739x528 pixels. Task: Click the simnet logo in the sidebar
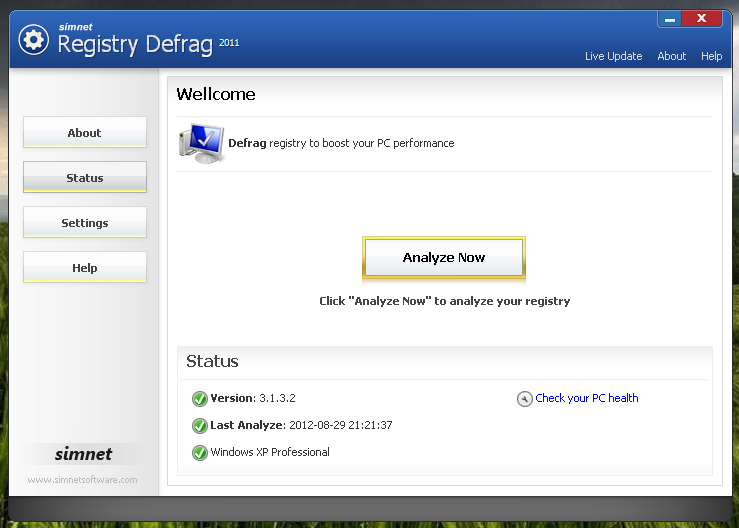tap(83, 454)
